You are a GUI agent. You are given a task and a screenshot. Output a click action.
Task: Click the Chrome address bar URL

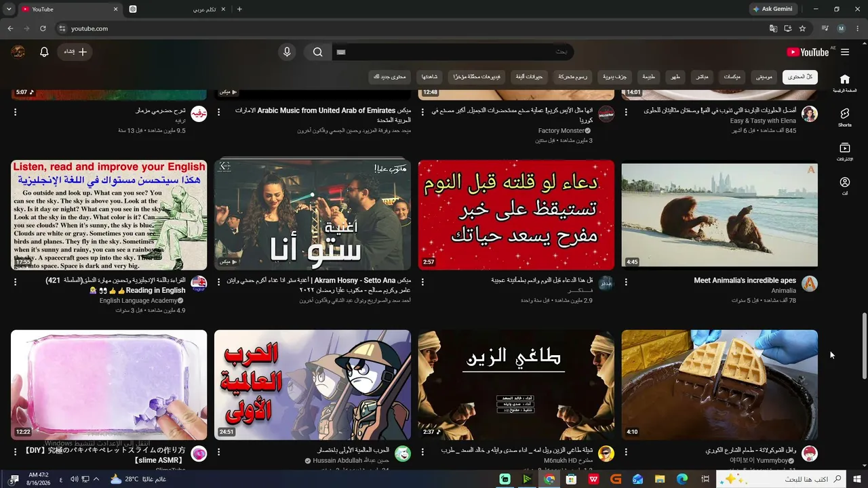[x=90, y=28]
